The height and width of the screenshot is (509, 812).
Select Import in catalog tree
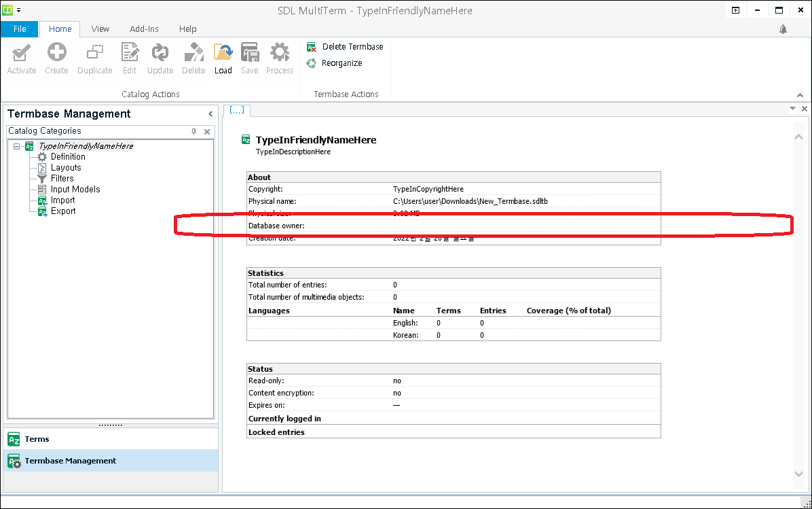pyautogui.click(x=62, y=200)
